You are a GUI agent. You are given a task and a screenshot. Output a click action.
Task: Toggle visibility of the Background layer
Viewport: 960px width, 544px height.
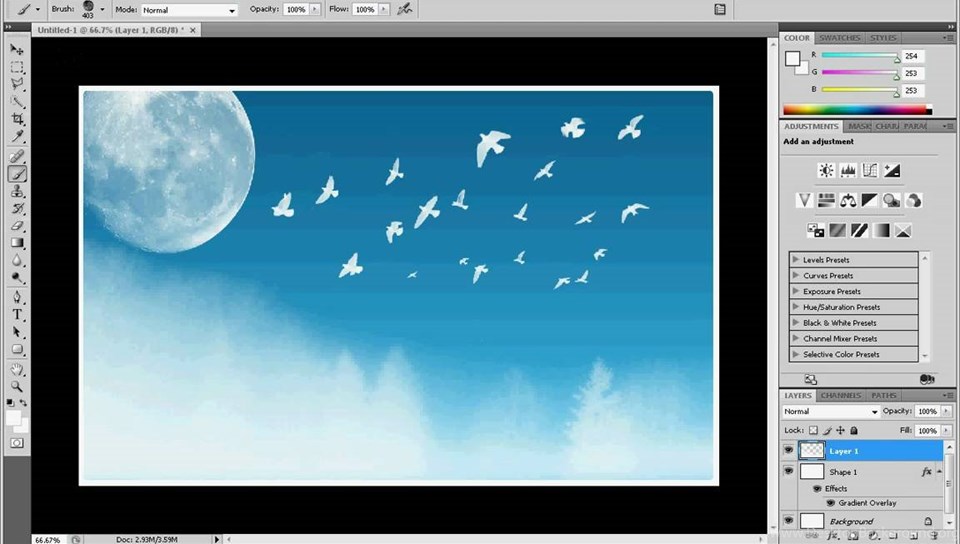tap(788, 521)
